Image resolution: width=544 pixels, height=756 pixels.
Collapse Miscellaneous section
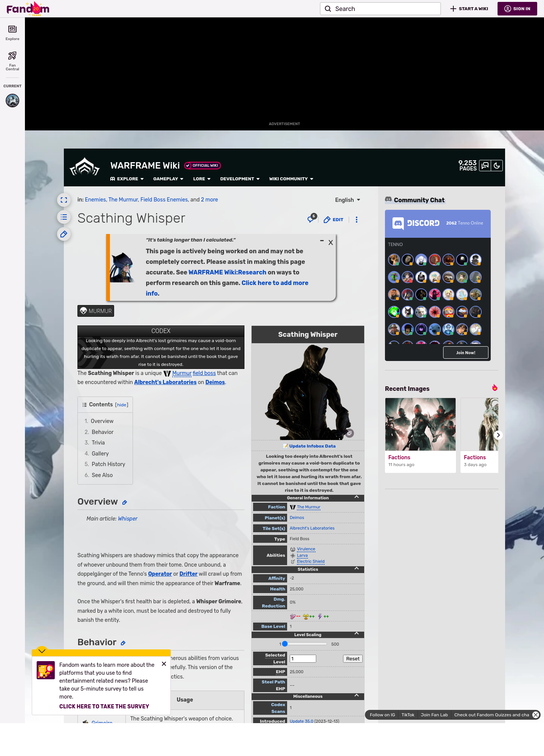point(357,696)
